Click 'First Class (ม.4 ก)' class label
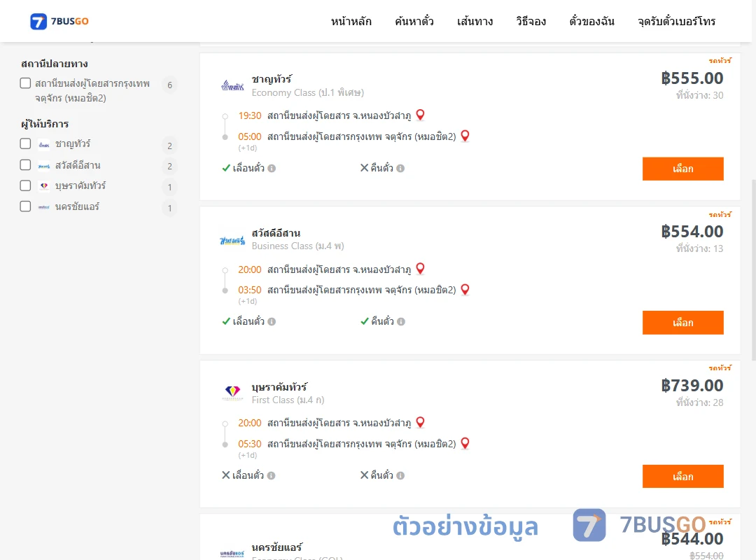756x560 pixels. tap(288, 400)
